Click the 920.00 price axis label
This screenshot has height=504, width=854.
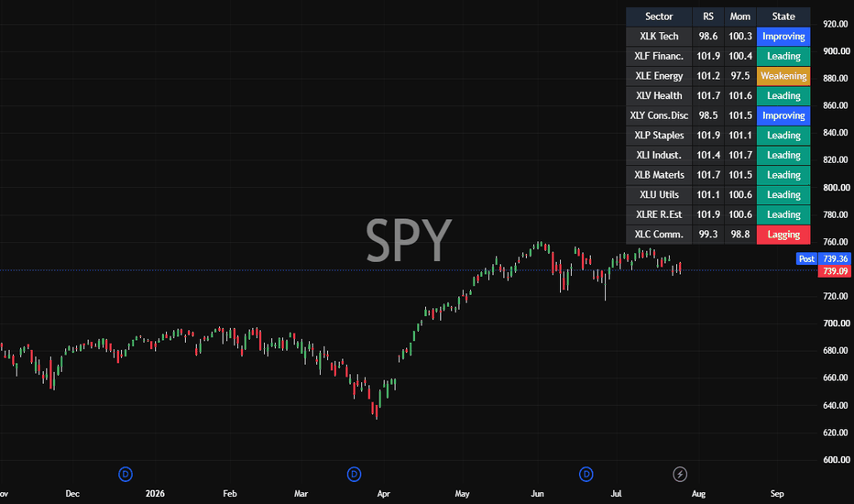836,24
